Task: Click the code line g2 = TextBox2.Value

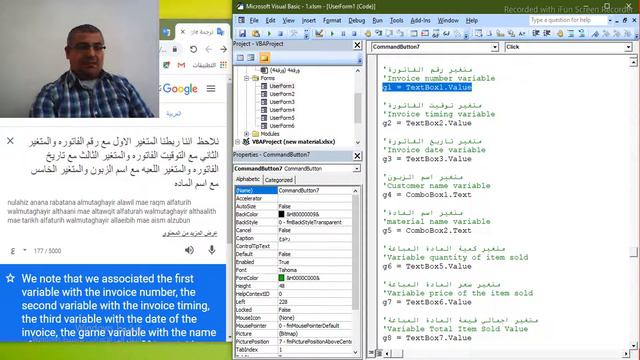Action: pos(427,123)
